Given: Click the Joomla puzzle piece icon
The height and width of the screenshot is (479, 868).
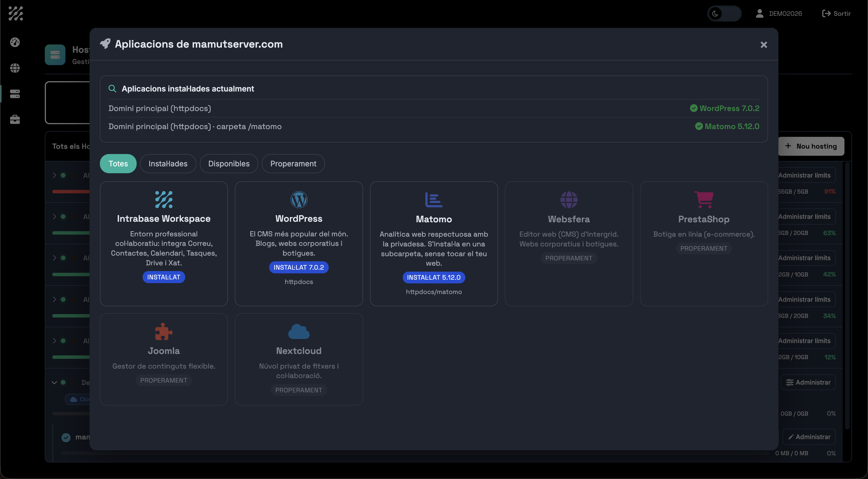Looking at the screenshot, I should 164,332.
